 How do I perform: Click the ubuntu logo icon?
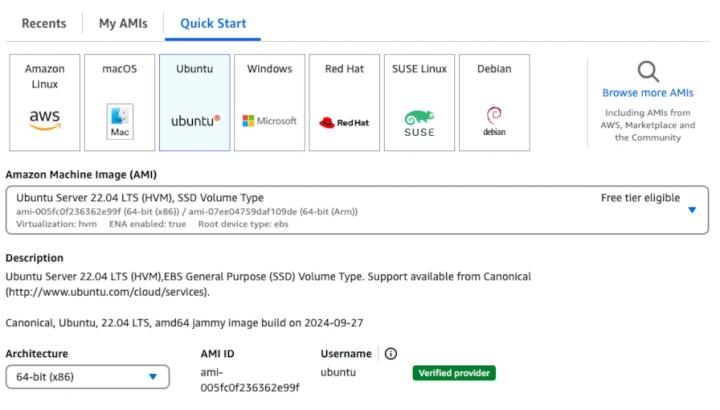(195, 121)
